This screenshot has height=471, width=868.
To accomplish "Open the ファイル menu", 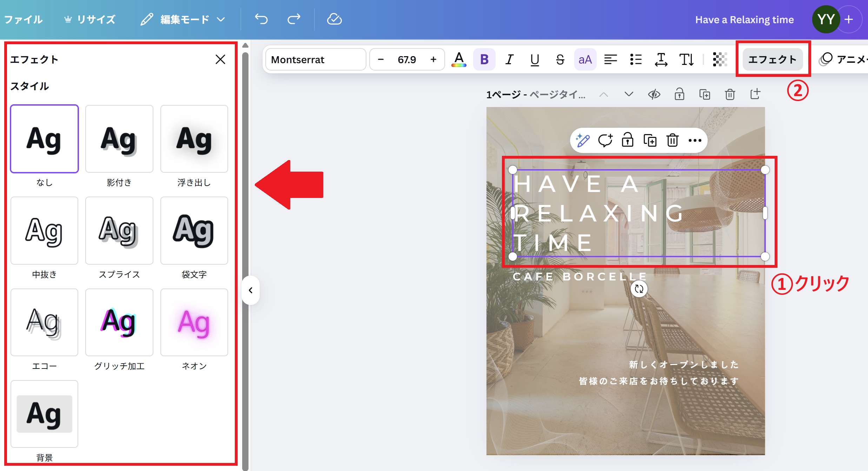I will [23, 19].
